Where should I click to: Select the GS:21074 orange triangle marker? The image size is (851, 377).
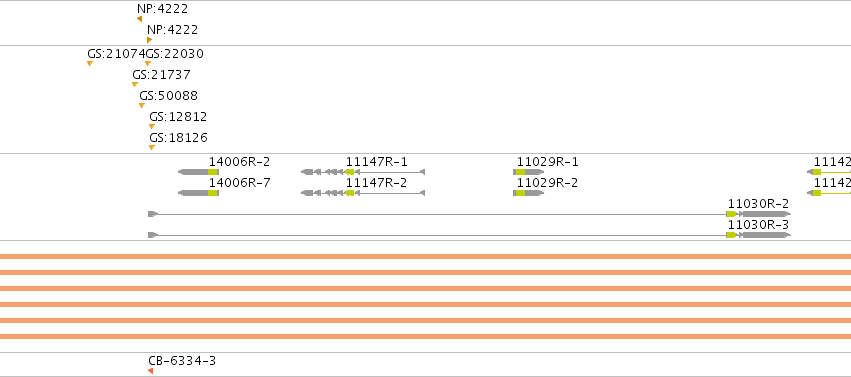click(x=90, y=63)
